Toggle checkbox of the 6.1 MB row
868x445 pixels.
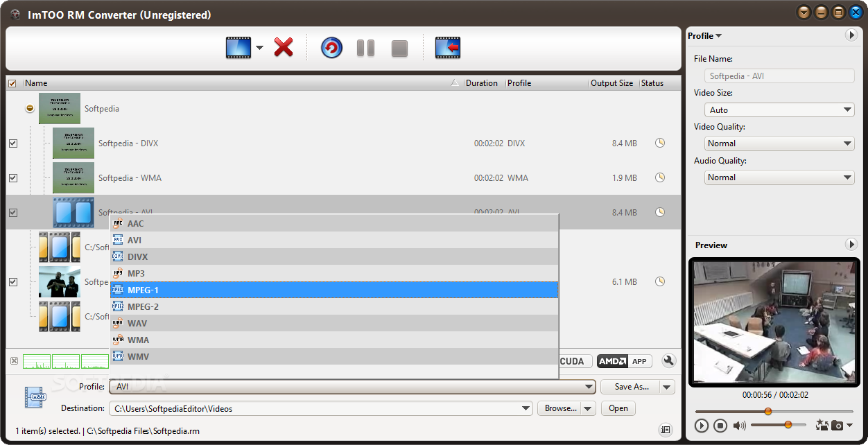12,282
